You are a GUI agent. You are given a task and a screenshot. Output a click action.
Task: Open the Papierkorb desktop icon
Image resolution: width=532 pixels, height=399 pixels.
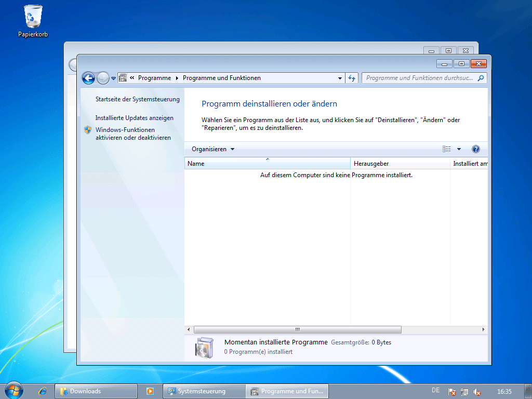tap(33, 21)
